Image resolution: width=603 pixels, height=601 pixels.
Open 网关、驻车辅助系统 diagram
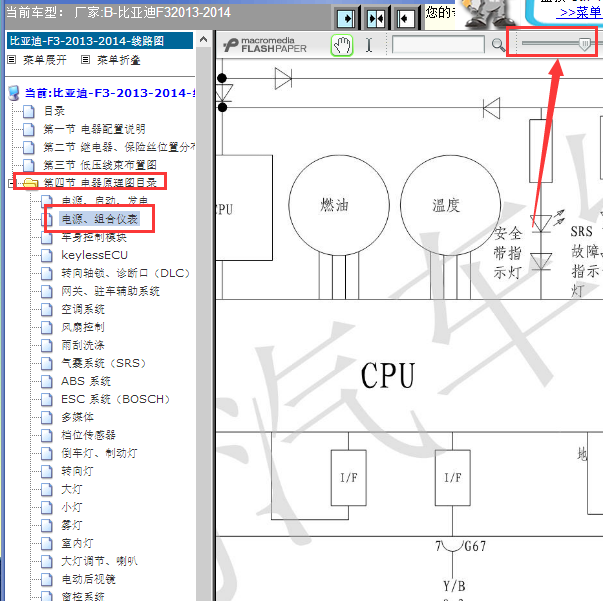click(110, 291)
